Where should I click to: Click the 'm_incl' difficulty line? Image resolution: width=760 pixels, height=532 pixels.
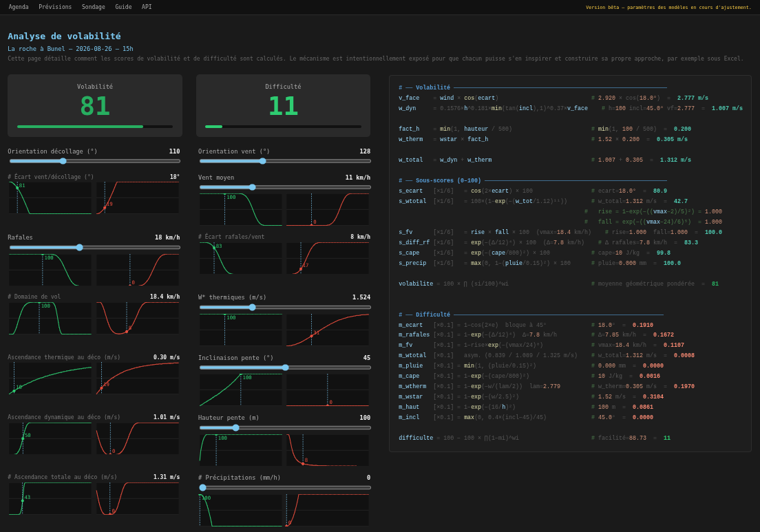tap(526, 417)
